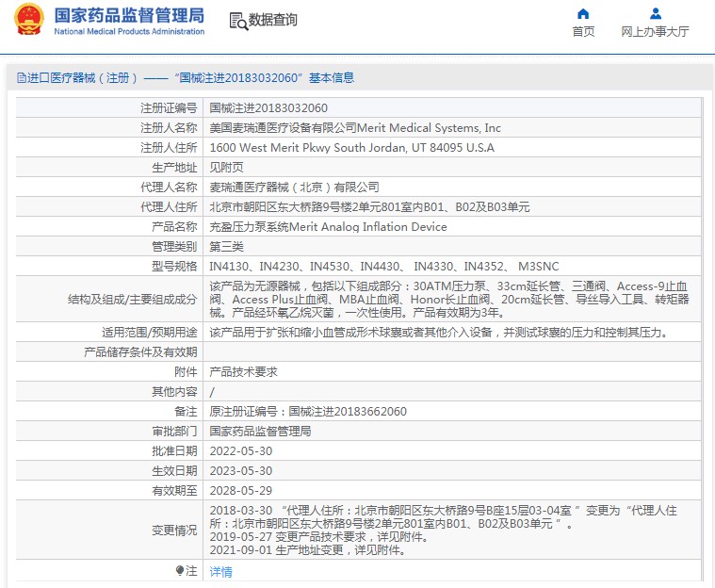Click product name Merit Analog Inflation Device
Viewport: 715px width, 588px height.
[x=368, y=227]
